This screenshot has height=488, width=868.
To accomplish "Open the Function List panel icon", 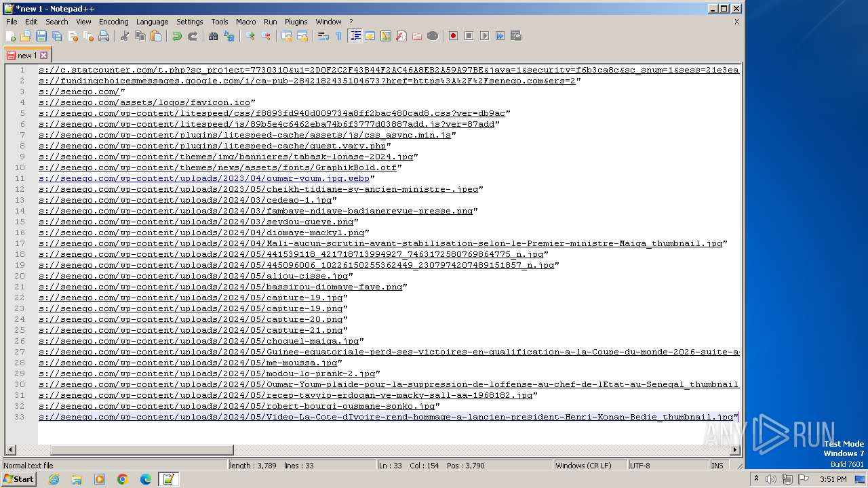I will pyautogui.click(x=401, y=36).
